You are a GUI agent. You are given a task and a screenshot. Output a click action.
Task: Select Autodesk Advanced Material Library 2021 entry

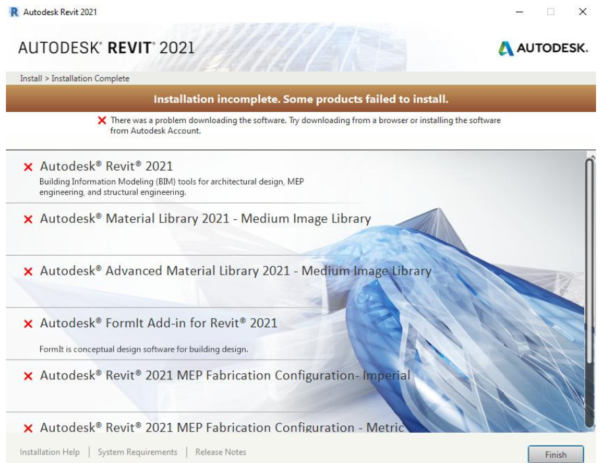point(236,271)
